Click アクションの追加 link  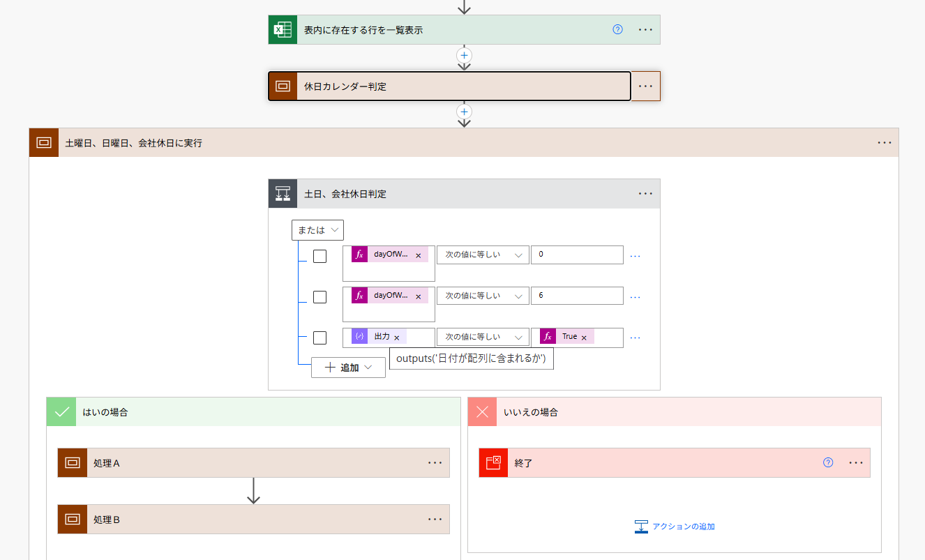click(x=675, y=527)
